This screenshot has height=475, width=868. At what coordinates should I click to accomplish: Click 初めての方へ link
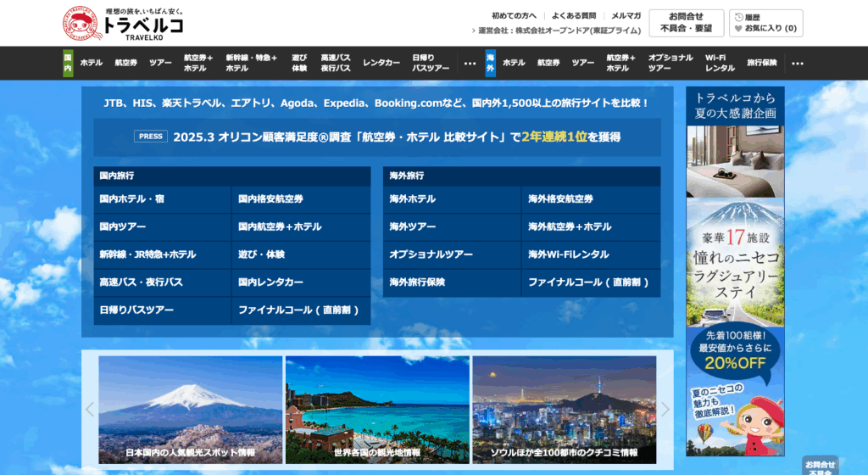[x=514, y=15]
